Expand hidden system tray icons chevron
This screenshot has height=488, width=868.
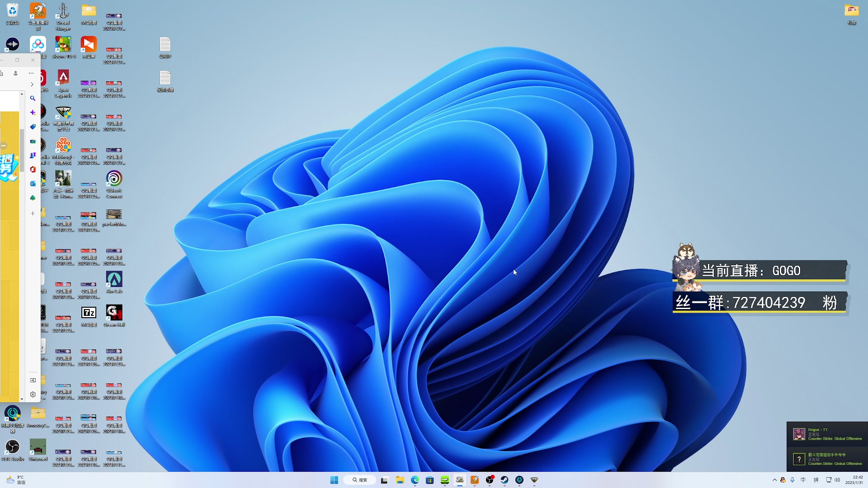pos(775,480)
